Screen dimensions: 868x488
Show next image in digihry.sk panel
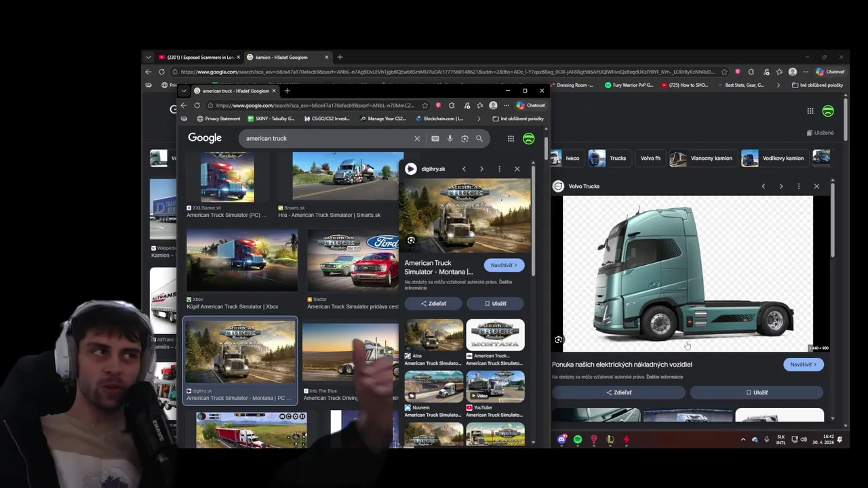(x=481, y=169)
